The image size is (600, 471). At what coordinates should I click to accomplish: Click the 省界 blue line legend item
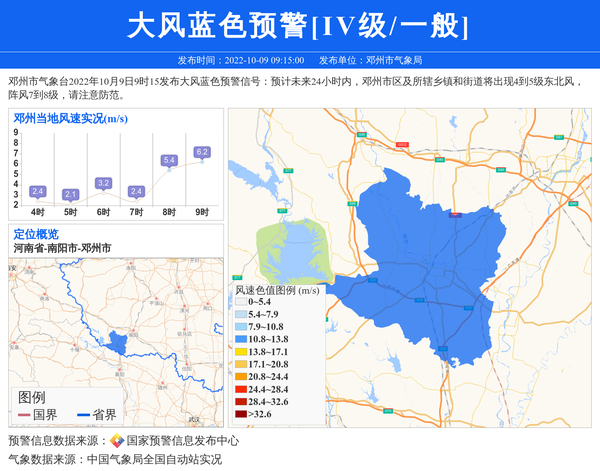[98, 415]
